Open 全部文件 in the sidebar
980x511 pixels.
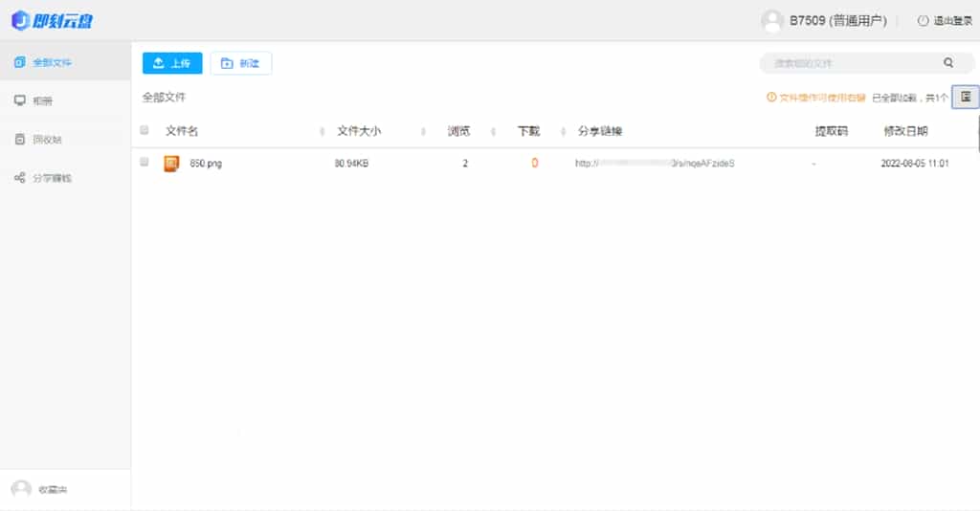pyautogui.click(x=65, y=62)
